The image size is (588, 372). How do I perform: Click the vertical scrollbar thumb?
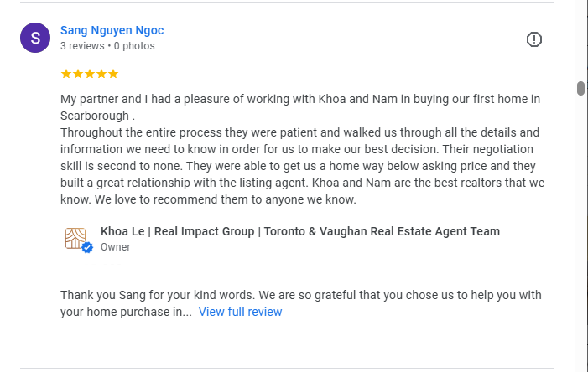click(580, 89)
